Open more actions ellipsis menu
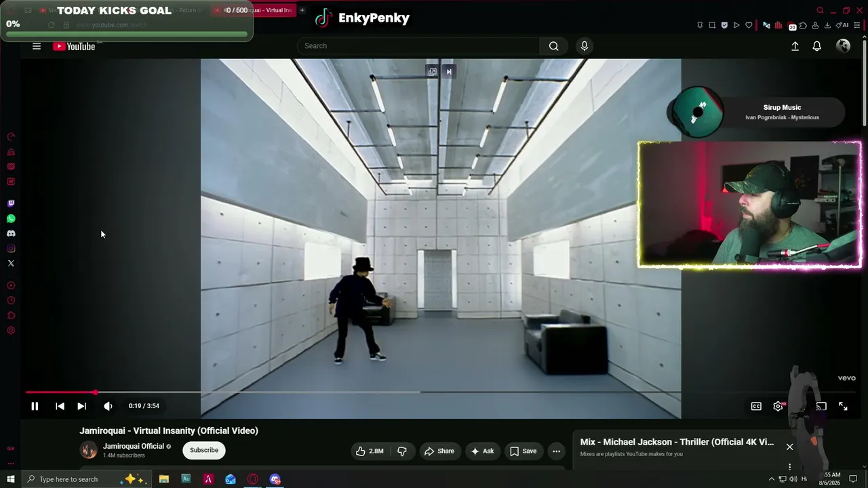Image resolution: width=868 pixels, height=488 pixels. coord(556,451)
